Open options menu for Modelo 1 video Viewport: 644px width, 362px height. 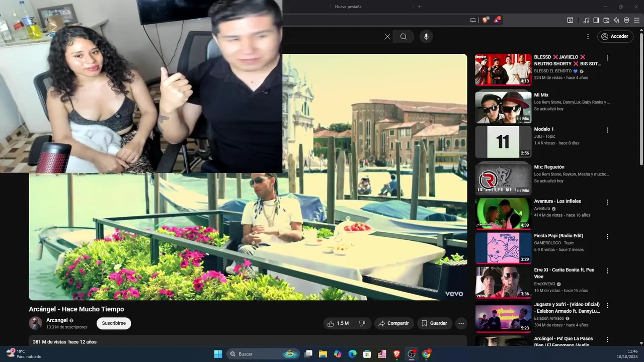[607, 130]
